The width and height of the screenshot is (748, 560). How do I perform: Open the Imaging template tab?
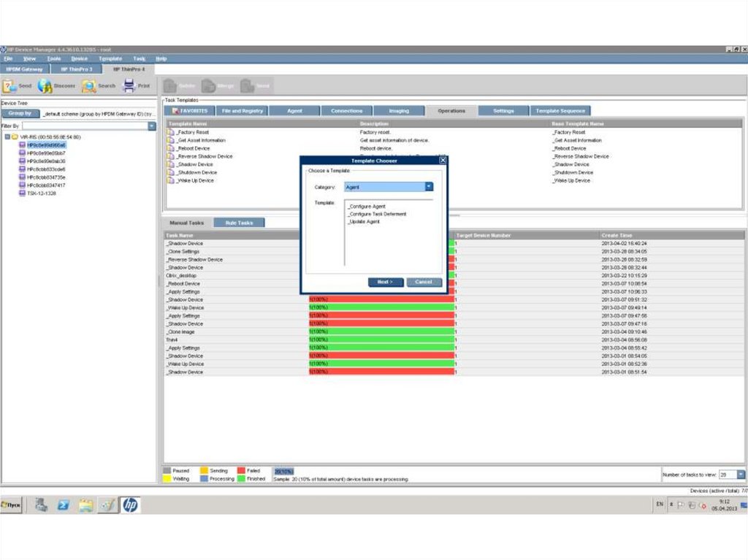click(x=399, y=111)
